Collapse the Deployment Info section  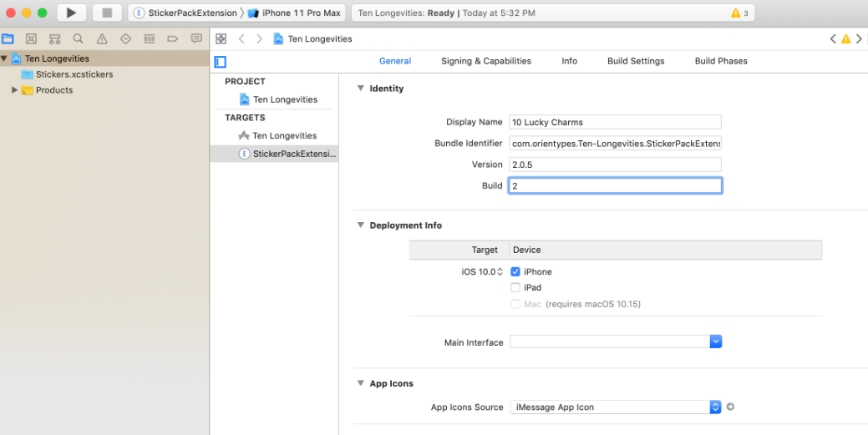point(361,225)
